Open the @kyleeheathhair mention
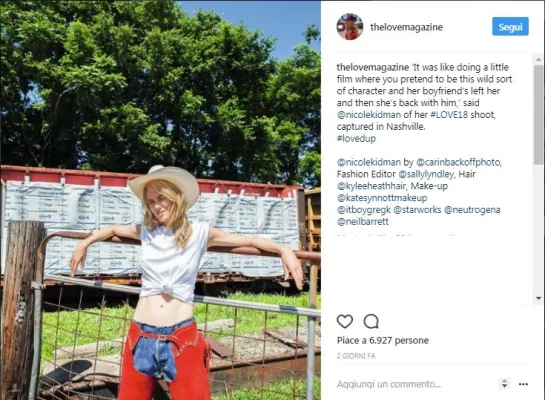The width and height of the screenshot is (545, 400). pyautogui.click(x=371, y=186)
